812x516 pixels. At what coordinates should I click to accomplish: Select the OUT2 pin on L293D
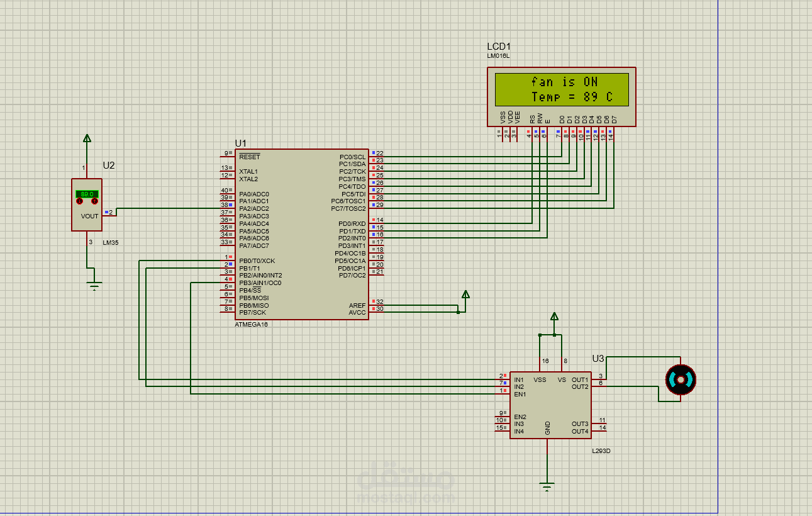pyautogui.click(x=580, y=386)
